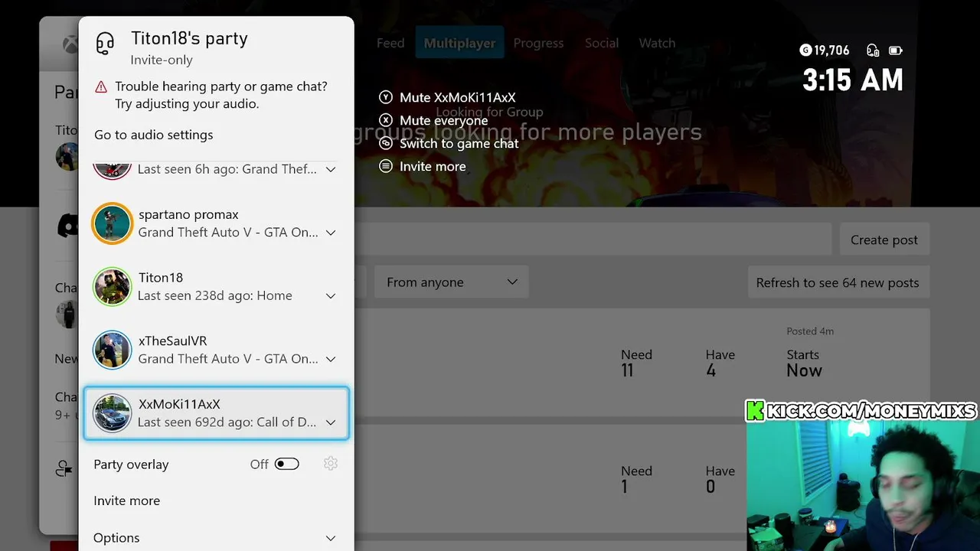Click Go to audio settings
The height and width of the screenshot is (551, 980).
[x=154, y=135]
